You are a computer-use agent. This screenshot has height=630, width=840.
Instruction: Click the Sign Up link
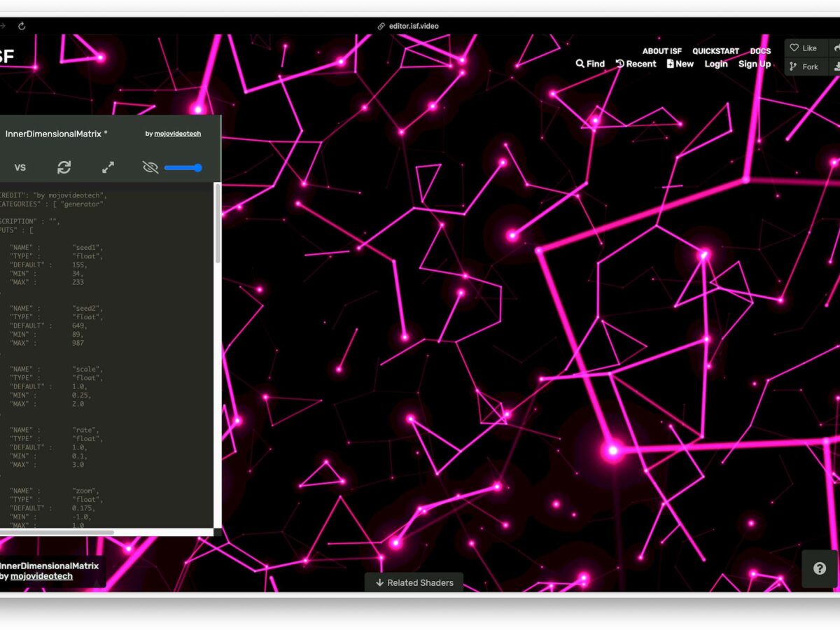click(755, 64)
